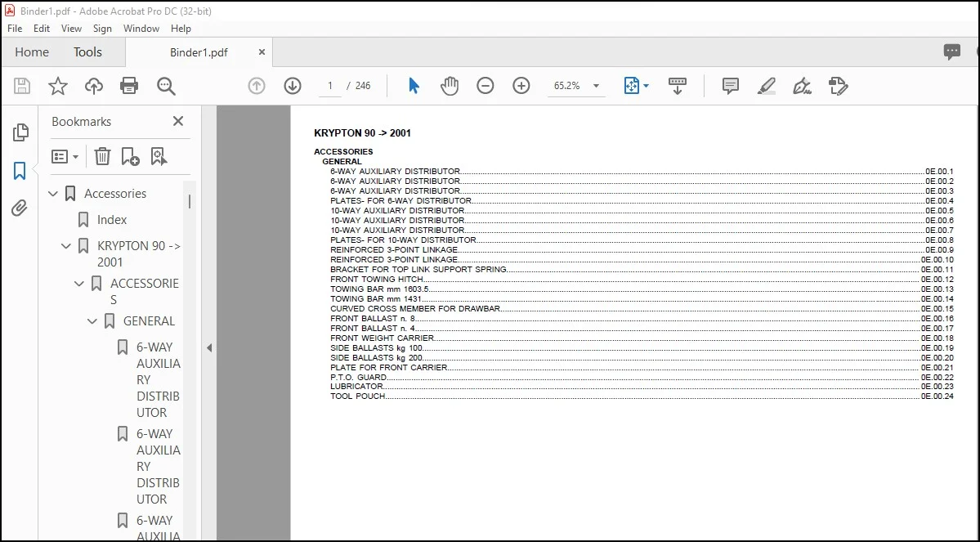This screenshot has width=980, height=542.
Task: Collapse the ACCESSORIES sub-bookmark
Action: (79, 284)
